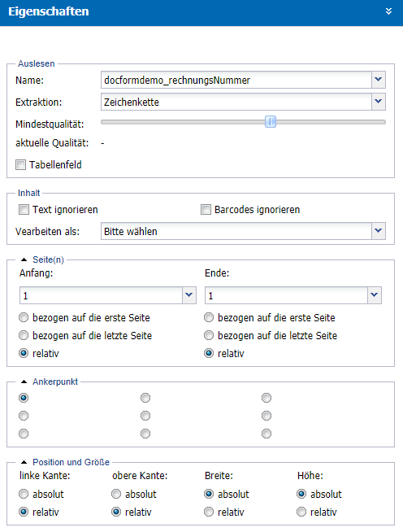Set Breite to relativ
The width and height of the screenshot is (403, 532).
(x=209, y=512)
